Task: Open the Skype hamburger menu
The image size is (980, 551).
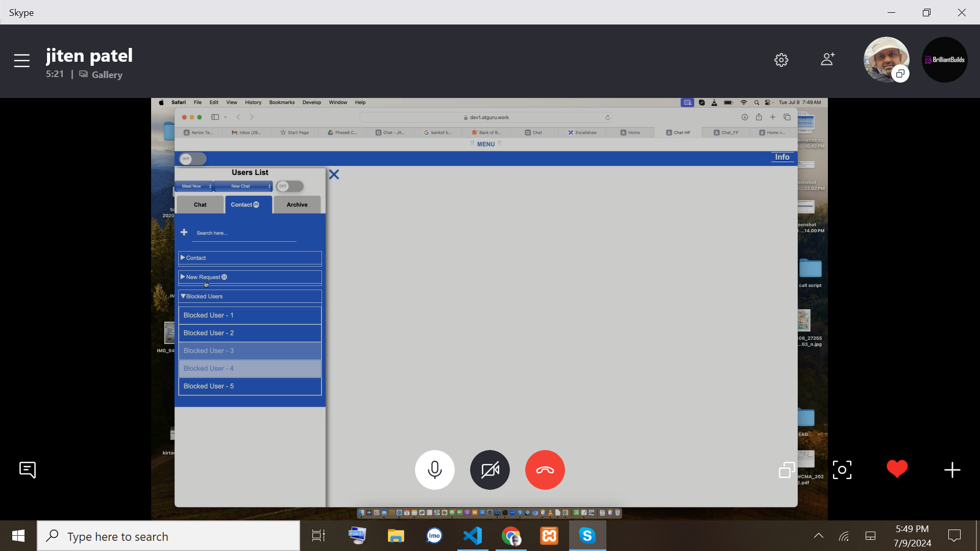Action: coord(21,60)
